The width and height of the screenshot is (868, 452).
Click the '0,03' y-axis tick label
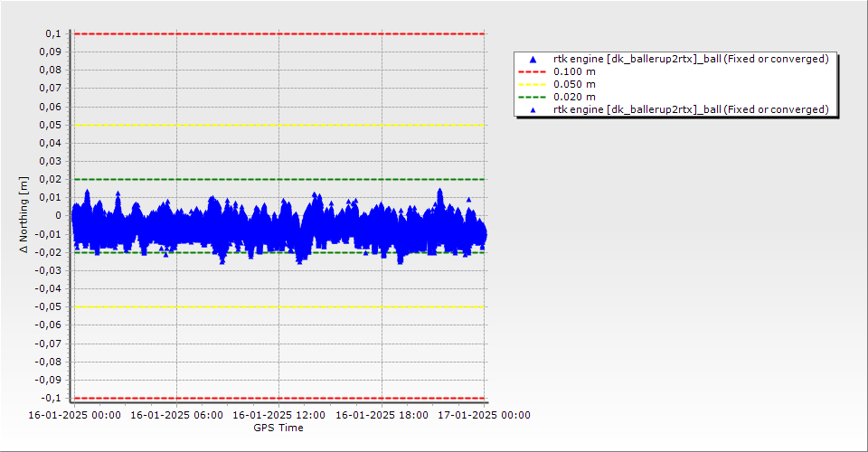(x=51, y=162)
